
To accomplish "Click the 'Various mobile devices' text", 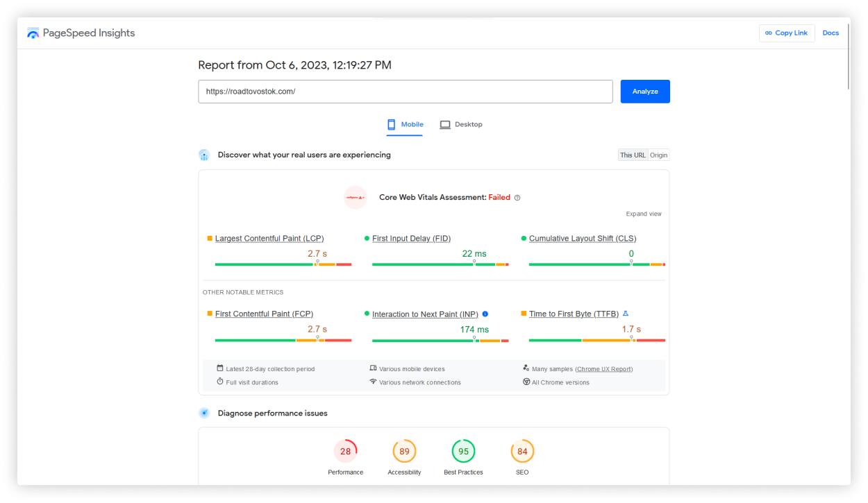I will click(x=412, y=369).
